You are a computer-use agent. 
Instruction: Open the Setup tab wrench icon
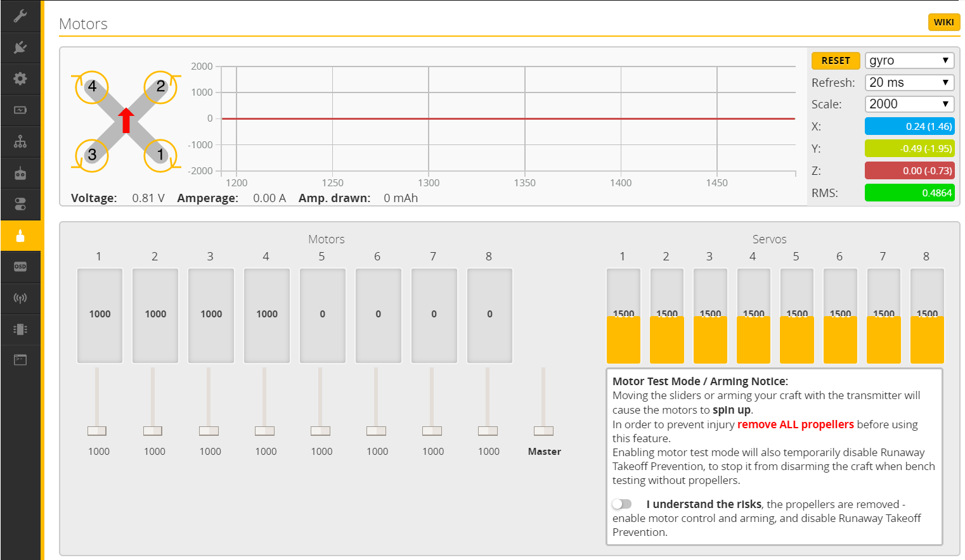pos(20,16)
